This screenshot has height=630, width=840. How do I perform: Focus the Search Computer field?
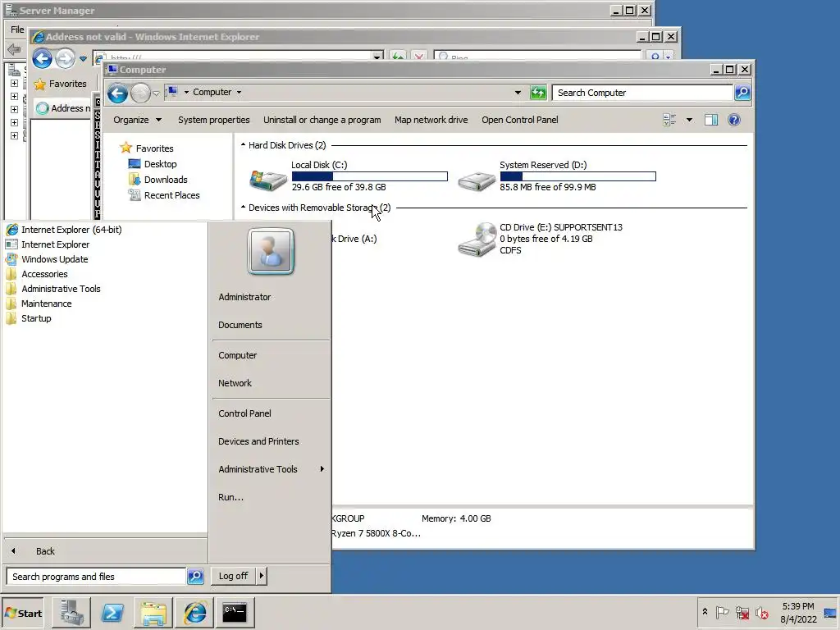coord(642,93)
